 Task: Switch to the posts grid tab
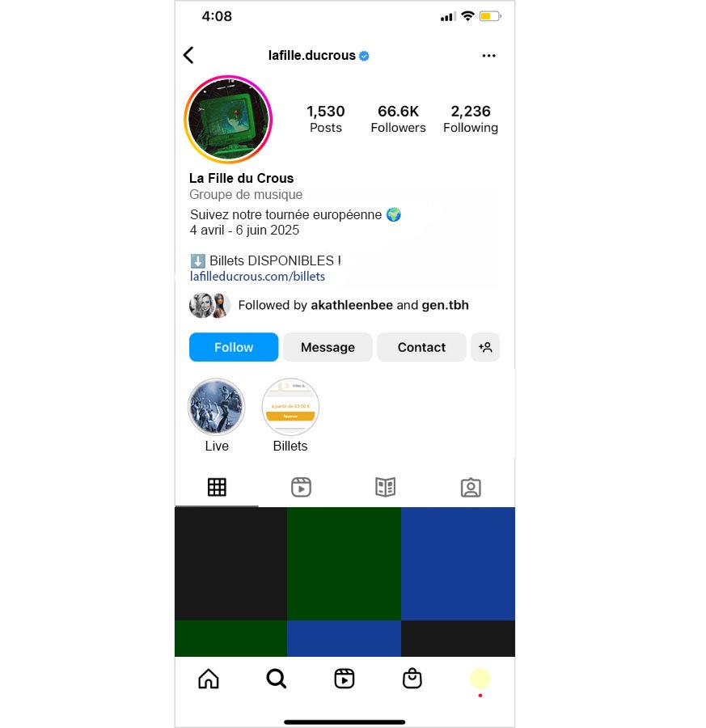pyautogui.click(x=217, y=487)
